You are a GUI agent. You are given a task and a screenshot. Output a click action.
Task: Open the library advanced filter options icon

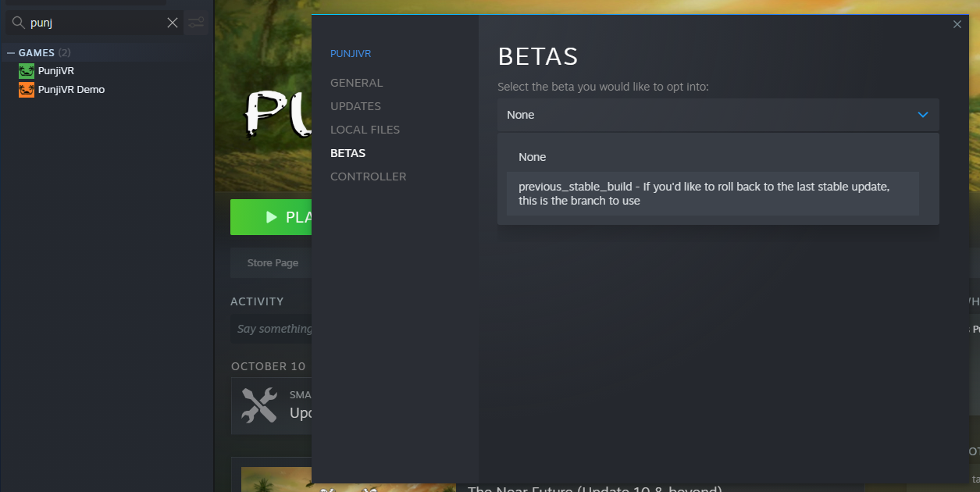click(x=196, y=23)
